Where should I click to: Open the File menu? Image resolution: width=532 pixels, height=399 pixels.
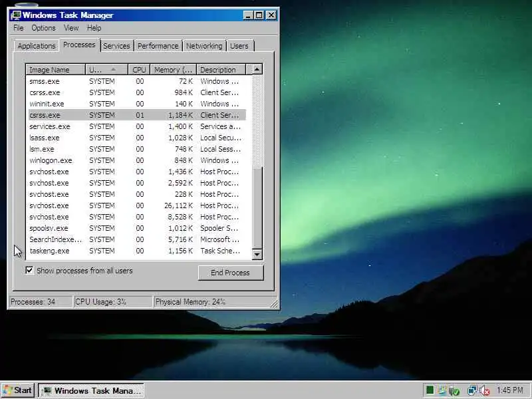pyautogui.click(x=19, y=28)
